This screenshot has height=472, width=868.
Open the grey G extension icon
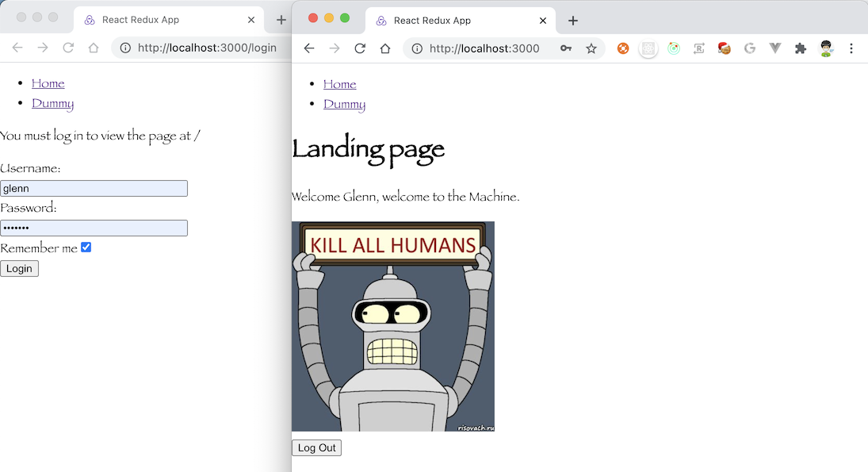point(750,48)
